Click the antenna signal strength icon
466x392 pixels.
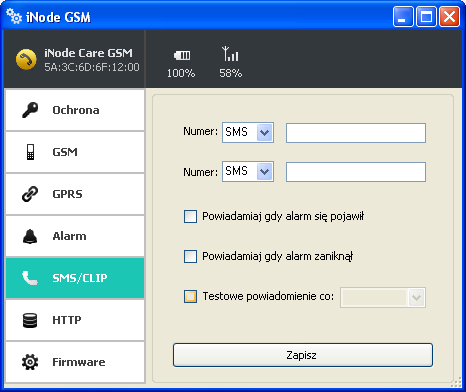tap(230, 54)
